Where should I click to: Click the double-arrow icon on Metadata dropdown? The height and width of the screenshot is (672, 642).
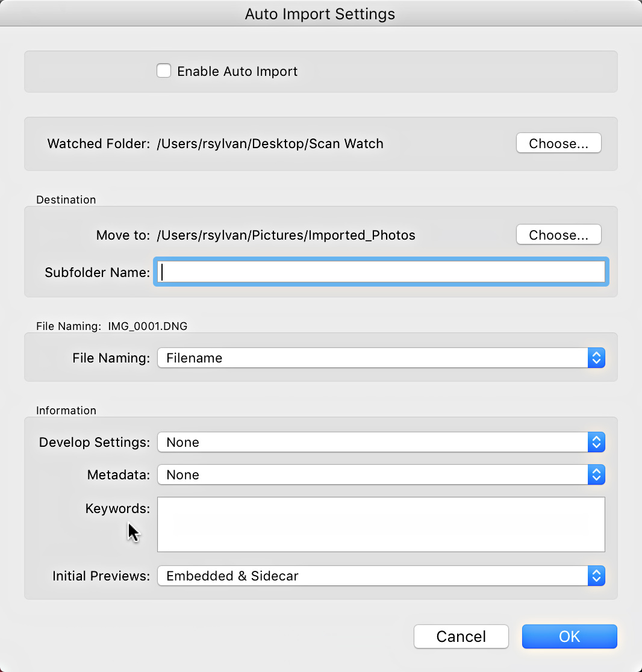coord(596,474)
